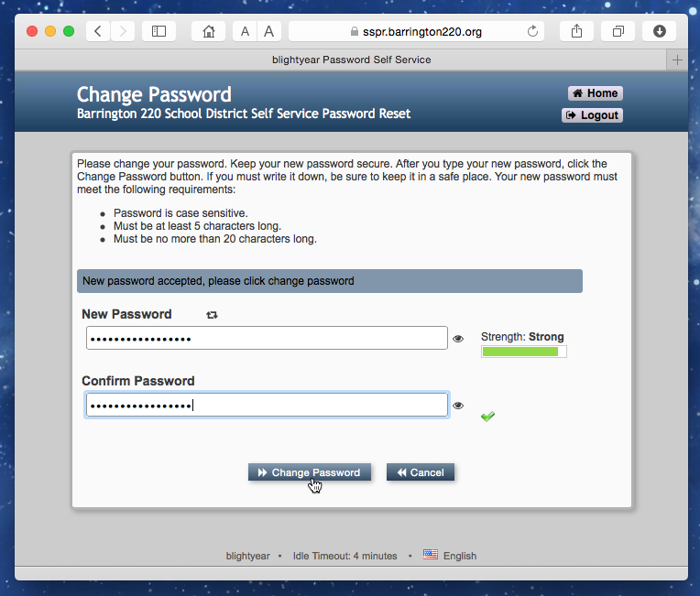The width and height of the screenshot is (700, 596).
Task: Click the green confirmation checkmark
Action: pos(488,417)
